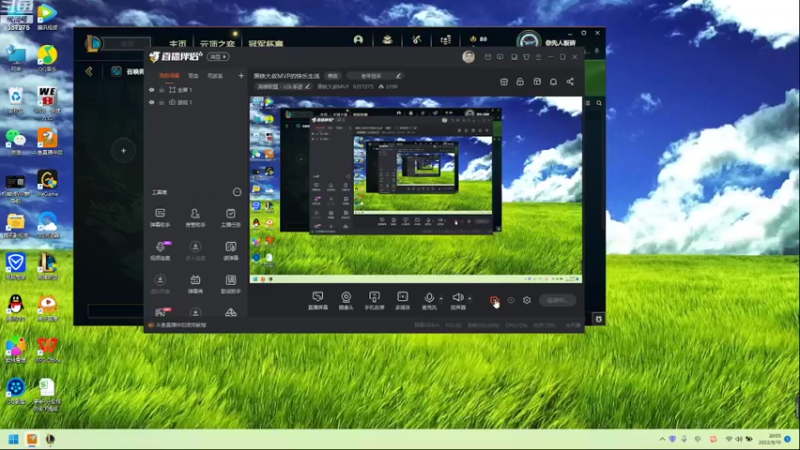The height and width of the screenshot is (450, 800).
Task: Toggle visibility of 全屏 1 source
Action: point(152,90)
